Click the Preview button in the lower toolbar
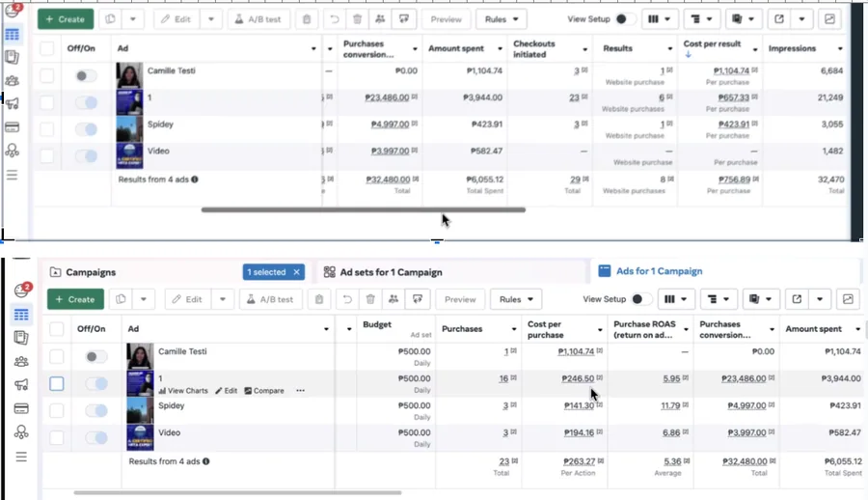This screenshot has height=500, width=868. click(460, 299)
